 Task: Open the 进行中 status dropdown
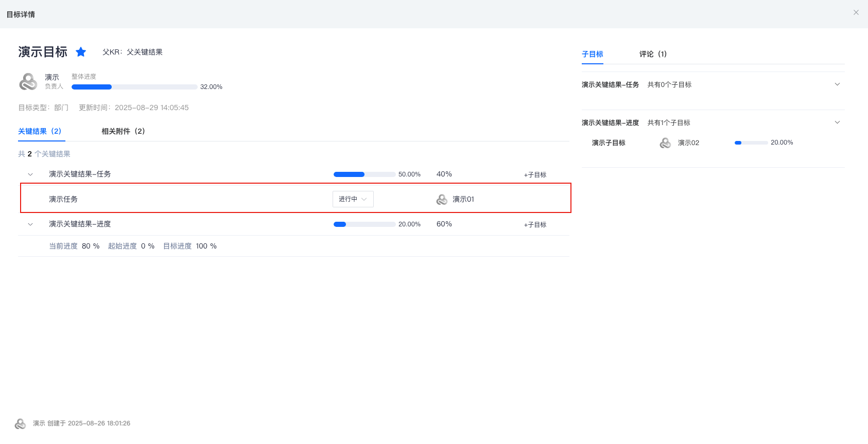coord(353,199)
